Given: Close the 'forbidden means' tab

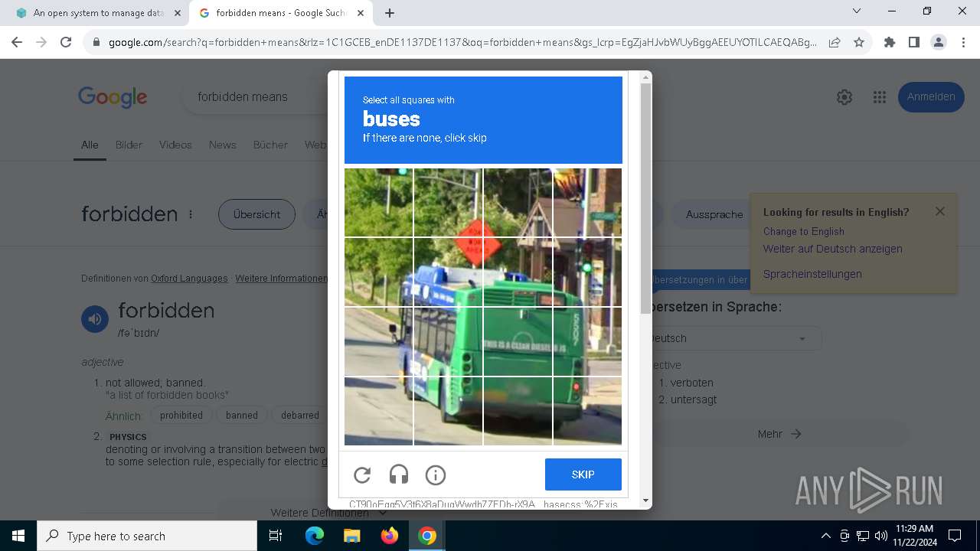Looking at the screenshot, I should pos(361,13).
